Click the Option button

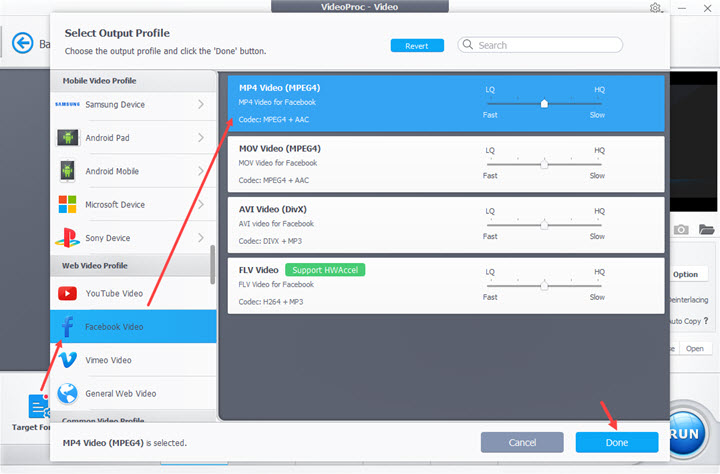coord(685,274)
